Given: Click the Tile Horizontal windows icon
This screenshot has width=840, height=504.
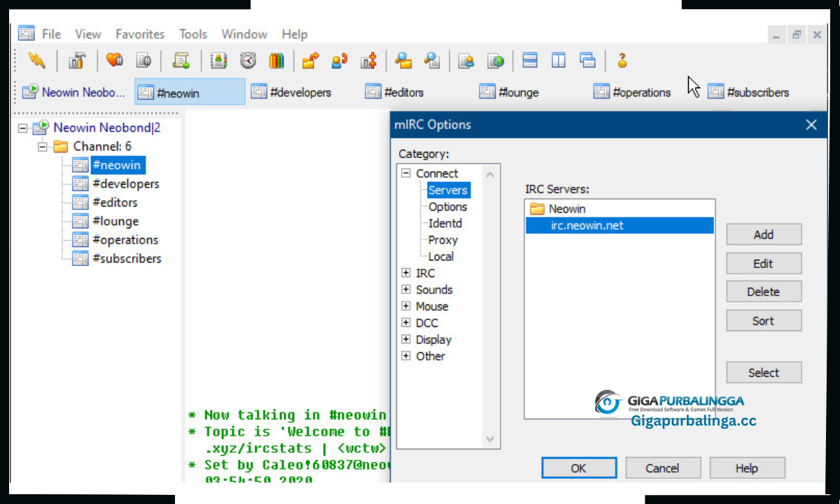Looking at the screenshot, I should (x=530, y=61).
